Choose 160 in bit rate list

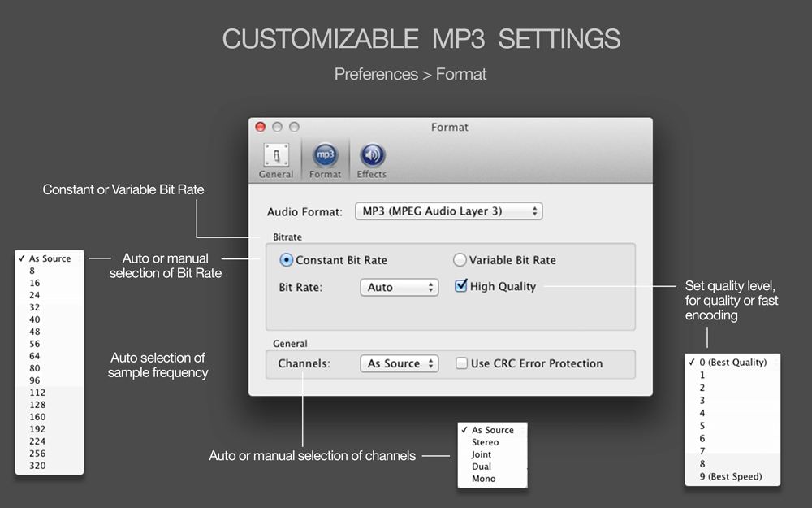pos(50,417)
